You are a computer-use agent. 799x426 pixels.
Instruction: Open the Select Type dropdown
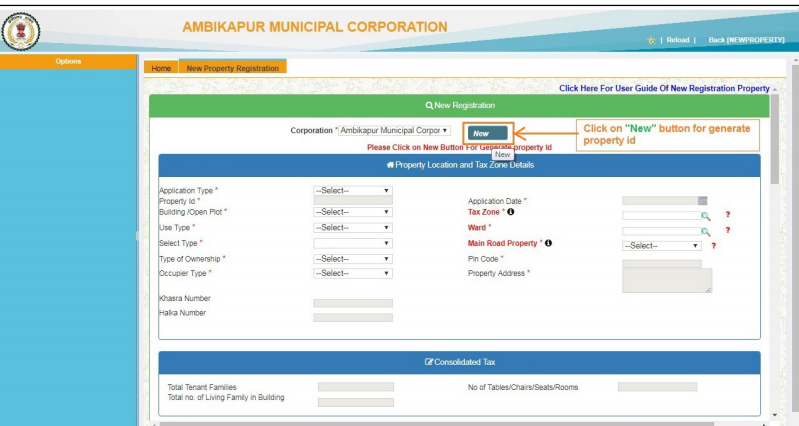[x=353, y=244]
